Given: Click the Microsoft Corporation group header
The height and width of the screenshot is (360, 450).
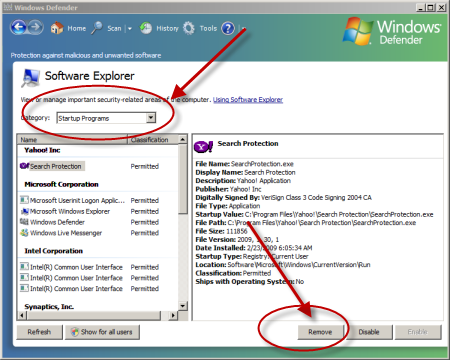Looking at the screenshot, I should click(x=61, y=184).
